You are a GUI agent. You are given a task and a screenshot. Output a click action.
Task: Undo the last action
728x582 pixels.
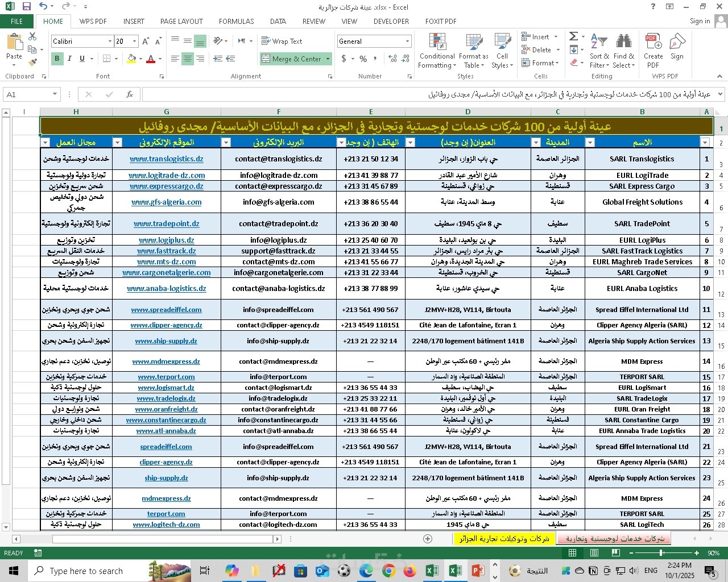(x=44, y=7)
